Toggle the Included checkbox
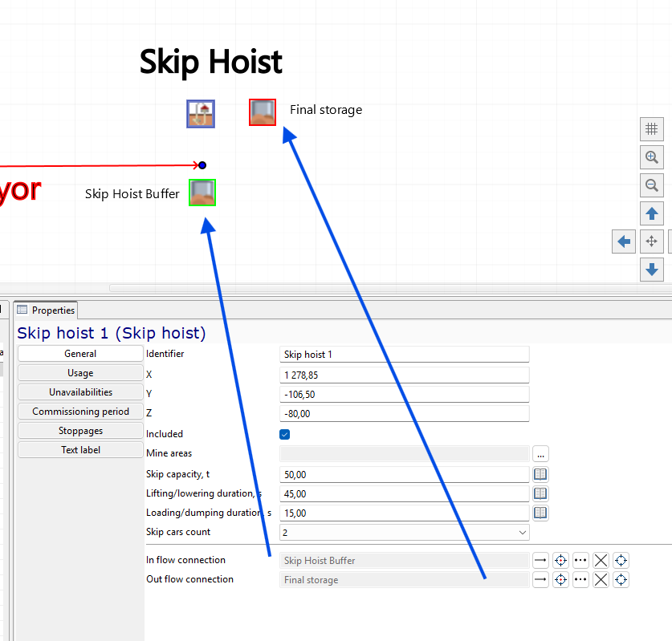This screenshot has width=672, height=641. (284, 434)
